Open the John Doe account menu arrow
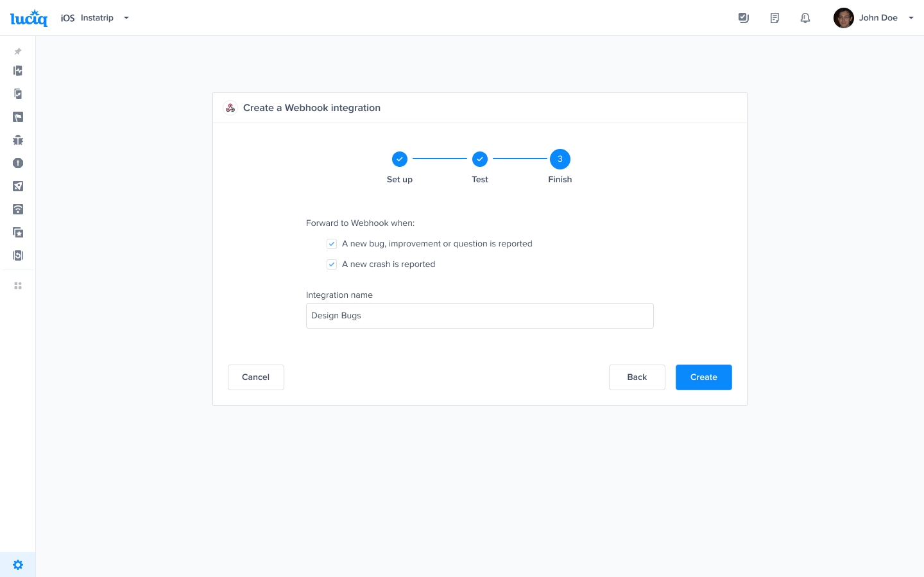This screenshot has height=577, width=924. tap(911, 18)
